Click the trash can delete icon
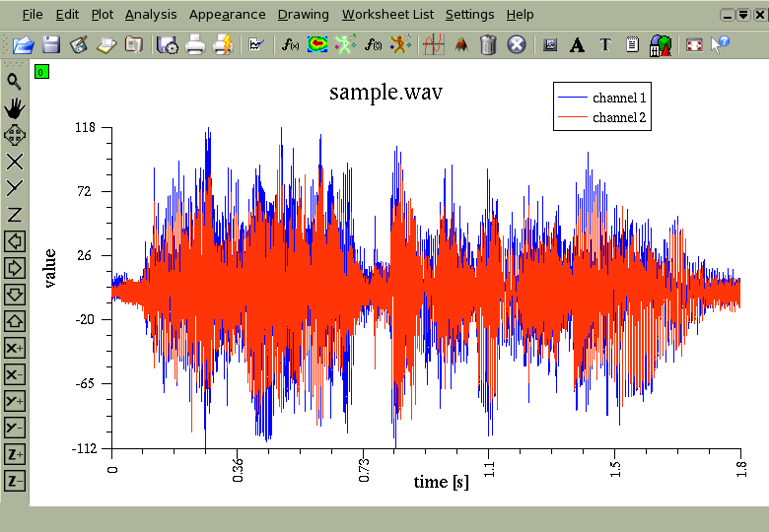This screenshot has width=769, height=532. [488, 44]
